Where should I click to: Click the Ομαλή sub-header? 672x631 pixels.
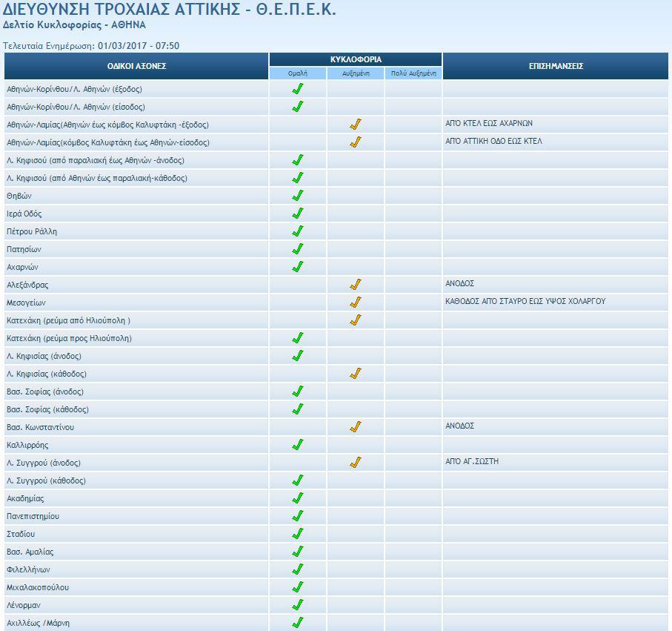297,73
